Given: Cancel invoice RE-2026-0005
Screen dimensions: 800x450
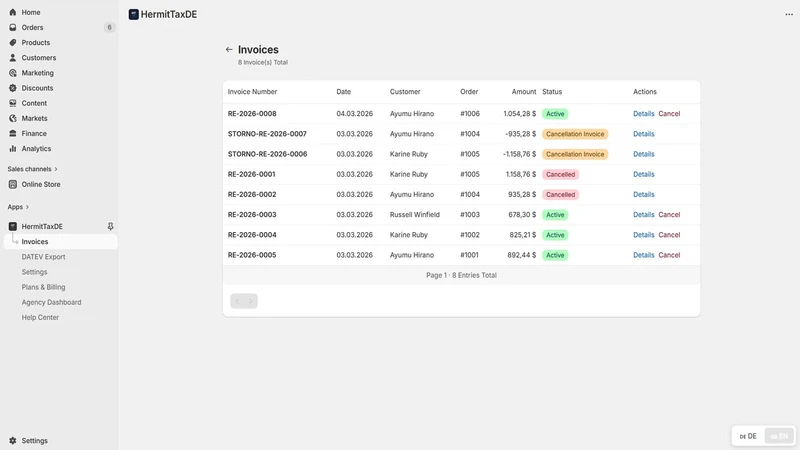Looking at the screenshot, I should click(669, 255).
